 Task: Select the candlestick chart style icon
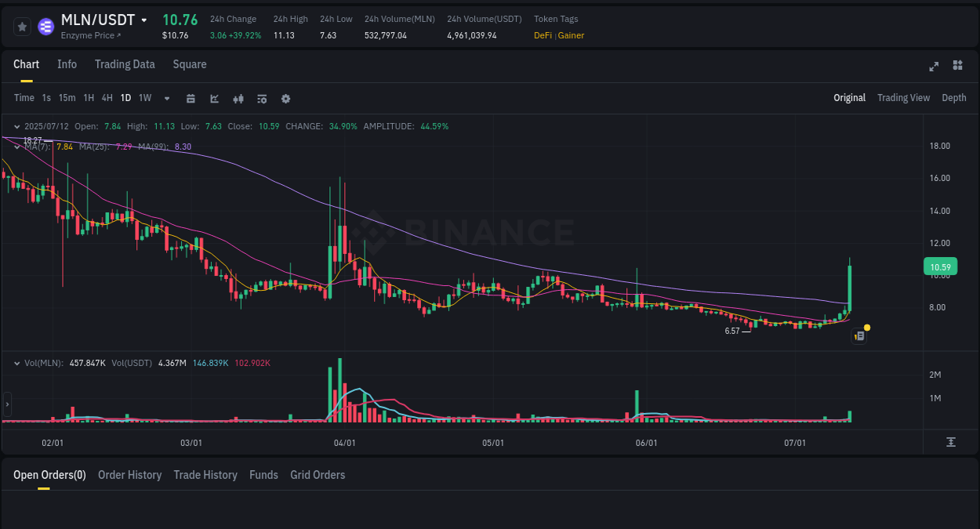(x=238, y=99)
